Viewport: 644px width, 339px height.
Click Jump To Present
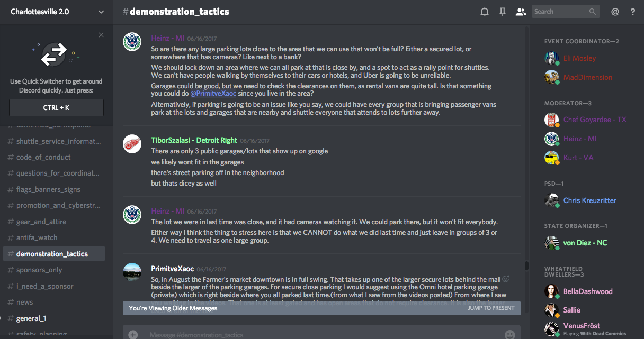[x=491, y=308]
